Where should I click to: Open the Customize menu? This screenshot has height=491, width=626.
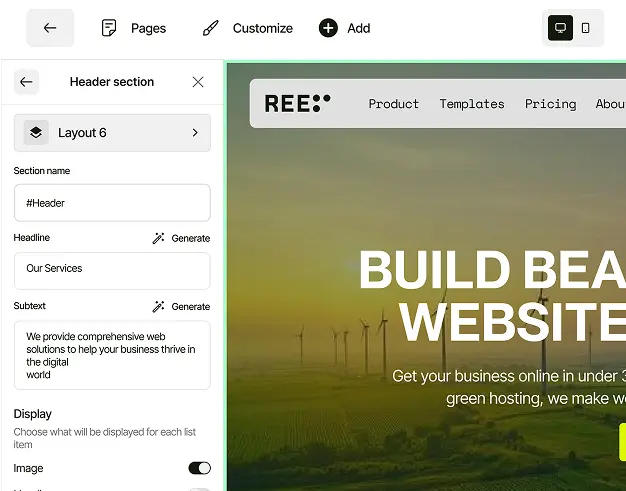247,28
